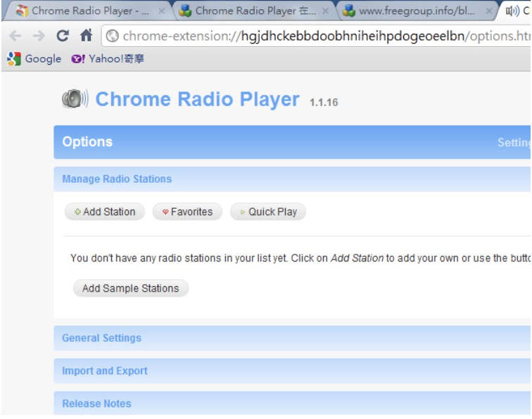Screen dimensions: 532x419
Task: Reload the page with refresh icon
Action: tap(63, 36)
